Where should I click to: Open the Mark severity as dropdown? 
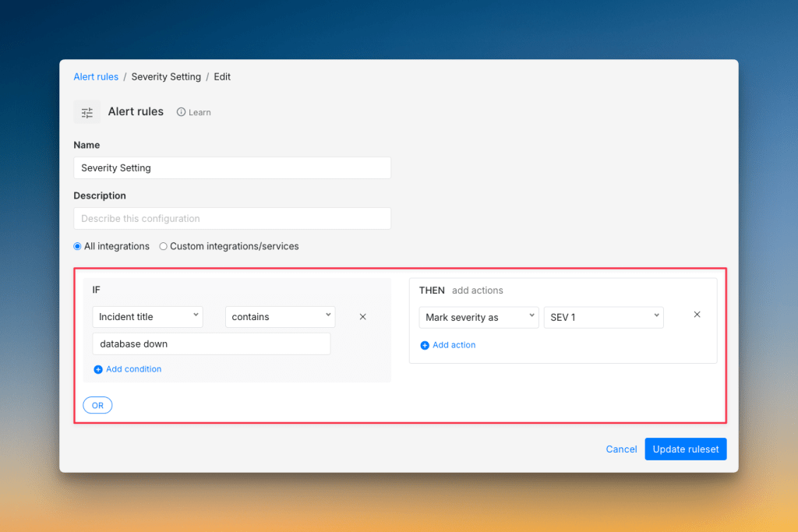tap(478, 317)
